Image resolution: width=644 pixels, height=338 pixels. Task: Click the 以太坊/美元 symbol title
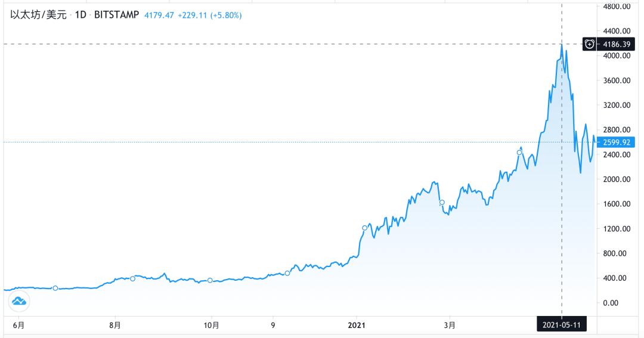pyautogui.click(x=38, y=15)
